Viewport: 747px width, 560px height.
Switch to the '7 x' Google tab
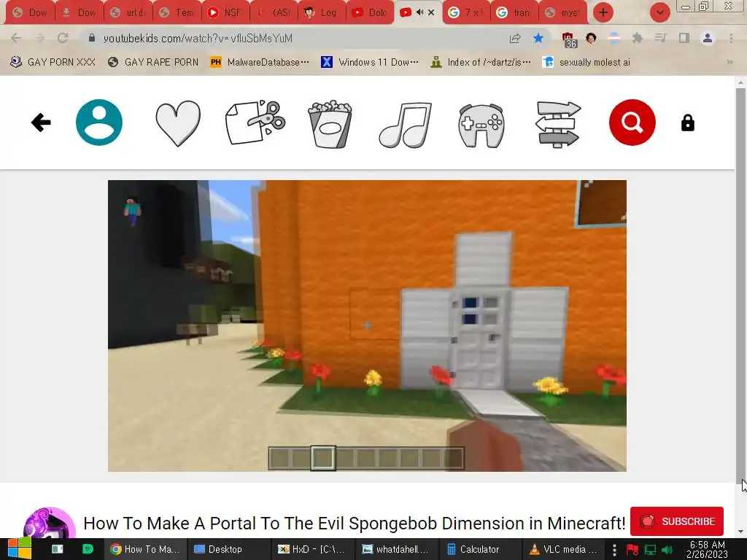click(x=466, y=12)
